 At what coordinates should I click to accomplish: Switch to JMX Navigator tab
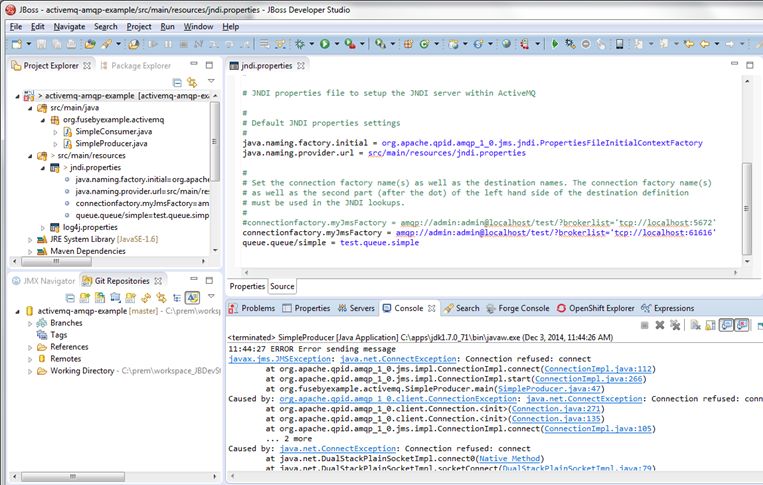(44, 281)
